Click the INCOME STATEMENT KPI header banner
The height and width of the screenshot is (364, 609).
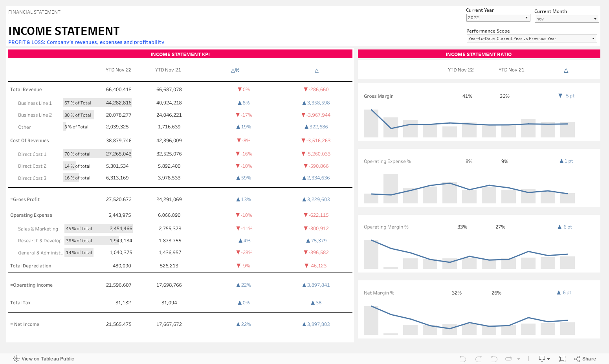tap(180, 54)
